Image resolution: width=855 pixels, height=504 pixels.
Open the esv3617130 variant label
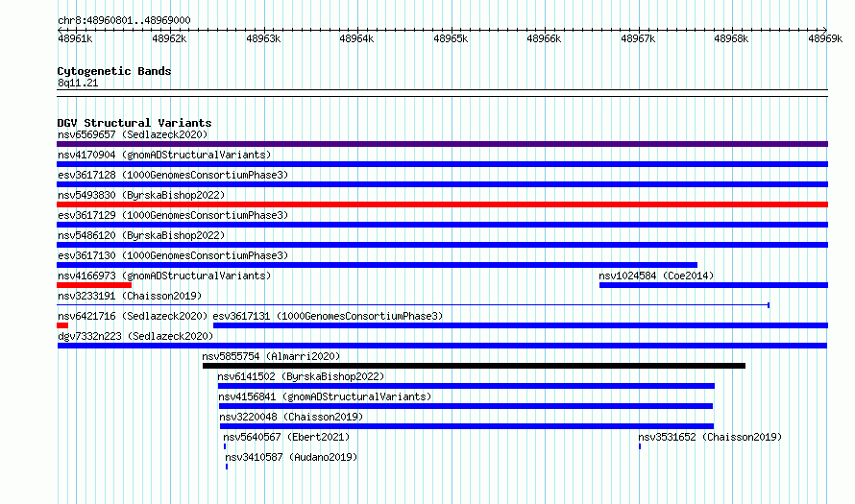coord(173,255)
